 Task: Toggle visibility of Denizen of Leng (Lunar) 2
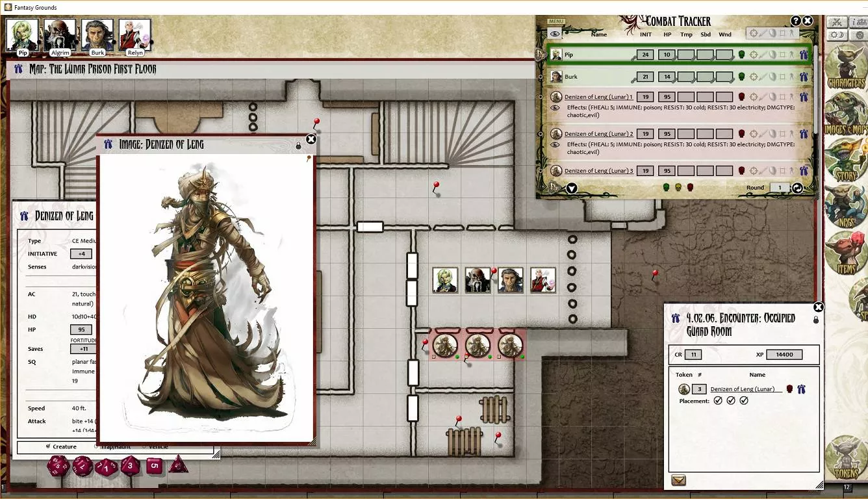click(x=555, y=145)
